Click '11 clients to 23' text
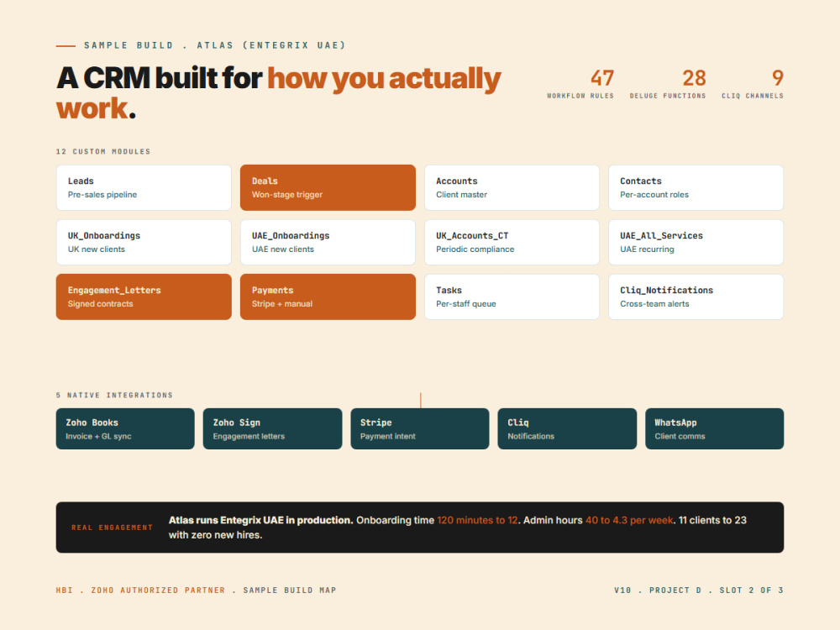 712,520
